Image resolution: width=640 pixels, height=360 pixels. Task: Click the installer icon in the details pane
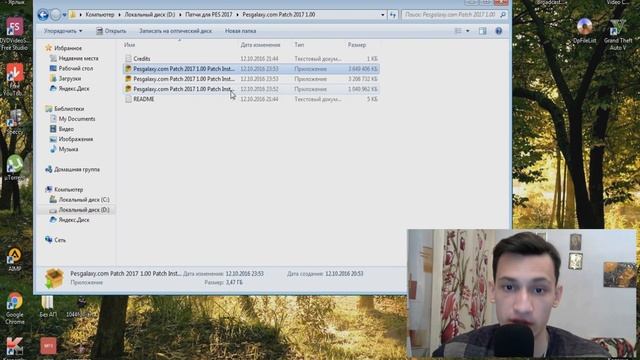[54, 278]
